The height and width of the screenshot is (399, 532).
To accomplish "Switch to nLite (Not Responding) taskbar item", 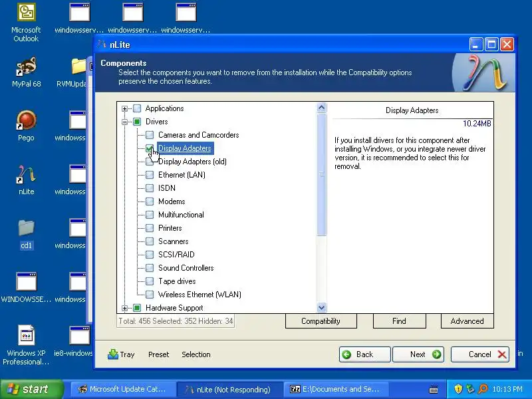I will (x=229, y=389).
